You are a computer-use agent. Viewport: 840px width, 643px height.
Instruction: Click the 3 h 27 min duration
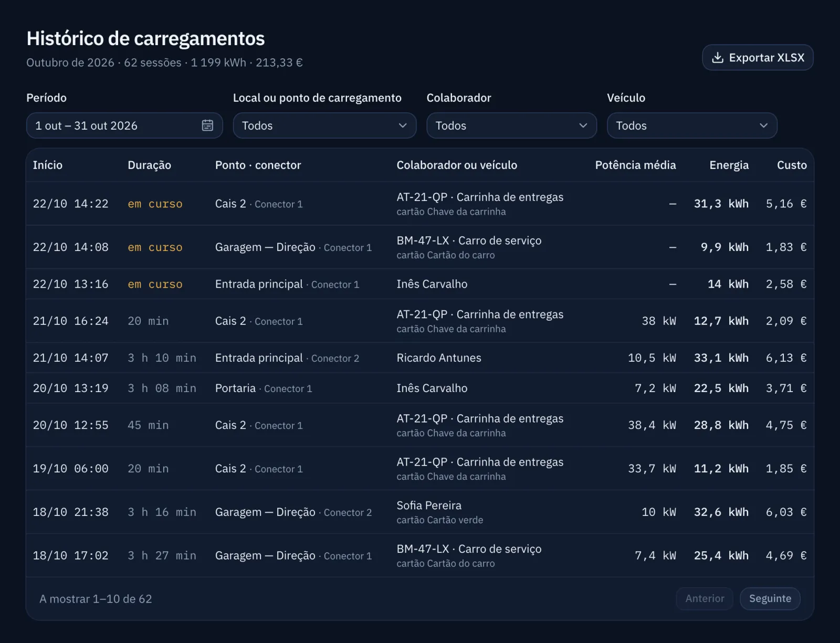(162, 555)
